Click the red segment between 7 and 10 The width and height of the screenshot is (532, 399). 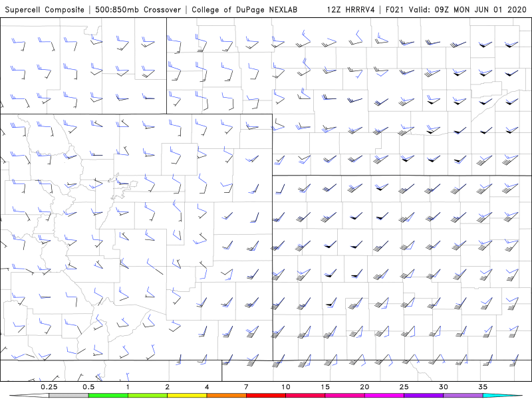coord(266,396)
